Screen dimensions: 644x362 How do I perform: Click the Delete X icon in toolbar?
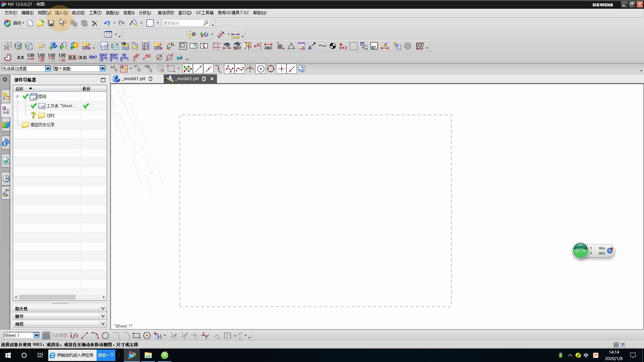[95, 23]
